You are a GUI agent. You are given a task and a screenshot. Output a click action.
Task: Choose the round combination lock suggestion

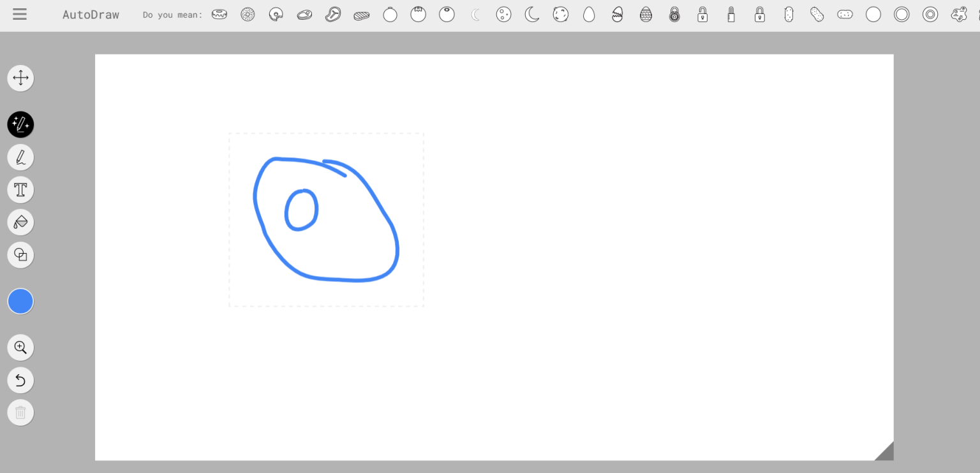coord(674,14)
